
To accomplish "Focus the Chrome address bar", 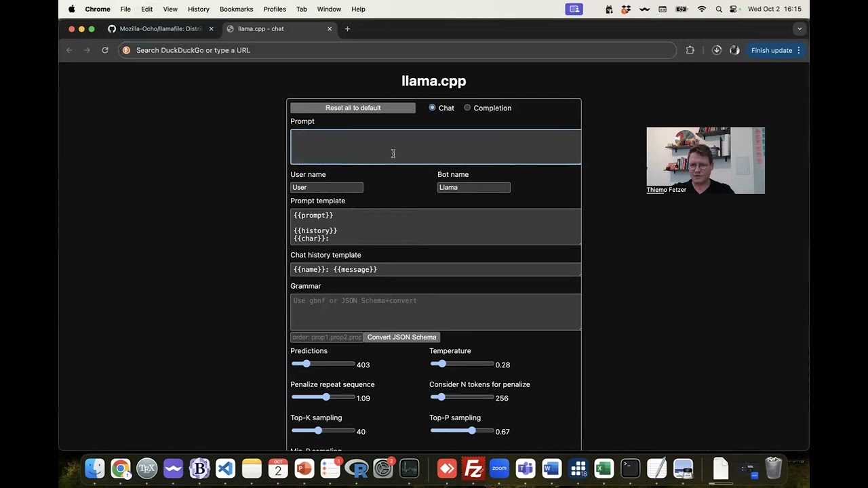I will tap(397, 50).
